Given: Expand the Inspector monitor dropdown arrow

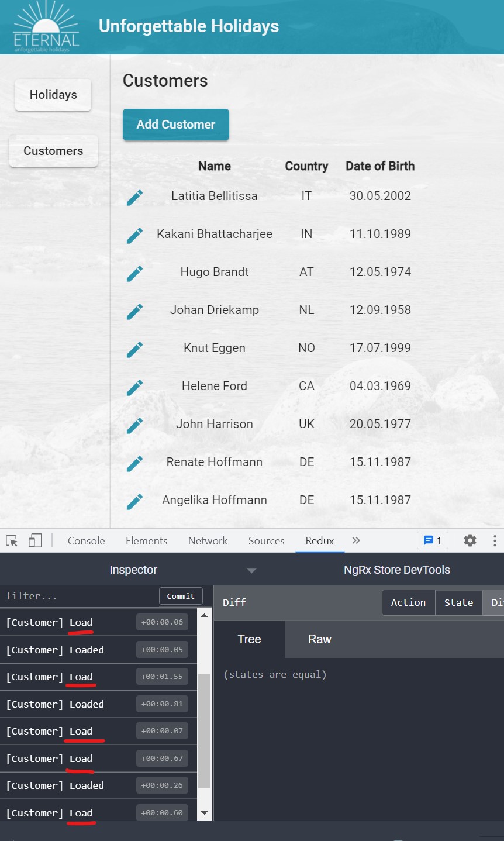Looking at the screenshot, I should 251,571.
